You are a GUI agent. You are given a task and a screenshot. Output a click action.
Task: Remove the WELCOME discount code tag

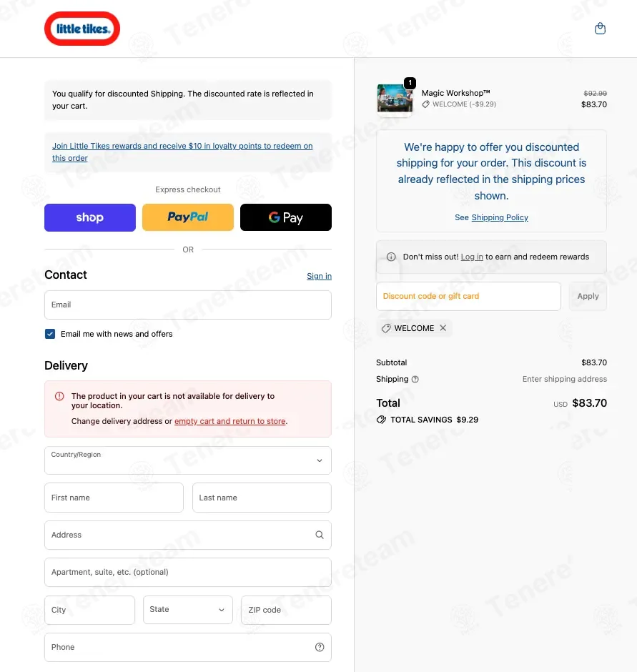click(x=443, y=328)
